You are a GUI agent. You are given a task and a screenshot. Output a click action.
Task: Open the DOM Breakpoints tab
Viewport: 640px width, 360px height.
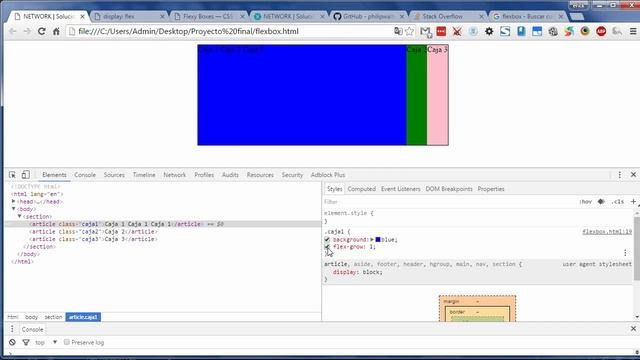coord(449,189)
